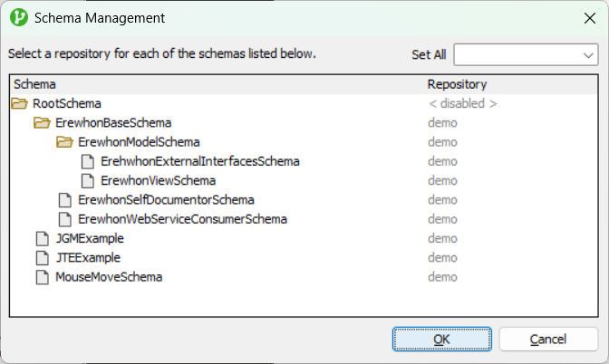Select the ErewhonWebServiceConsumerSchema tree item

tap(182, 219)
